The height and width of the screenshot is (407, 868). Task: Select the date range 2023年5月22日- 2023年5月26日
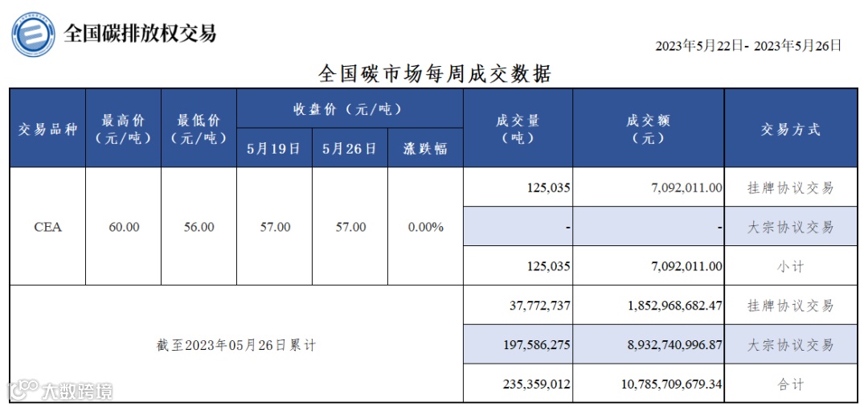tap(748, 46)
